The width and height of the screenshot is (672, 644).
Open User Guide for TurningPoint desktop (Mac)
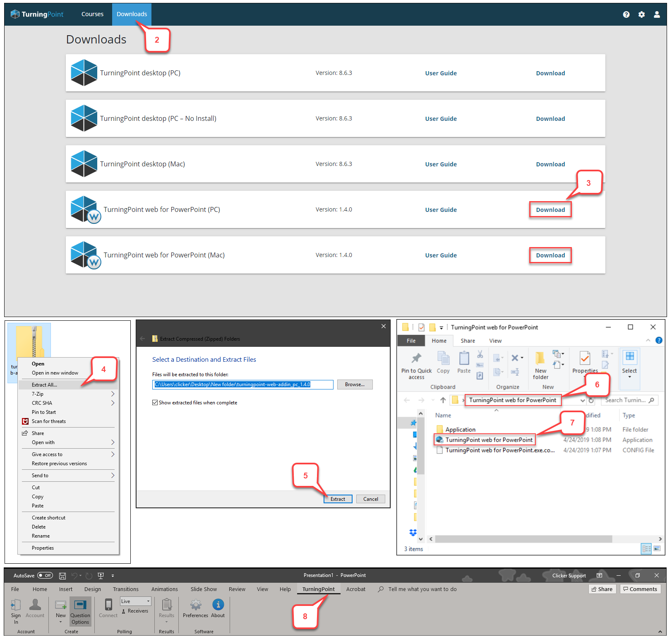pyautogui.click(x=441, y=164)
